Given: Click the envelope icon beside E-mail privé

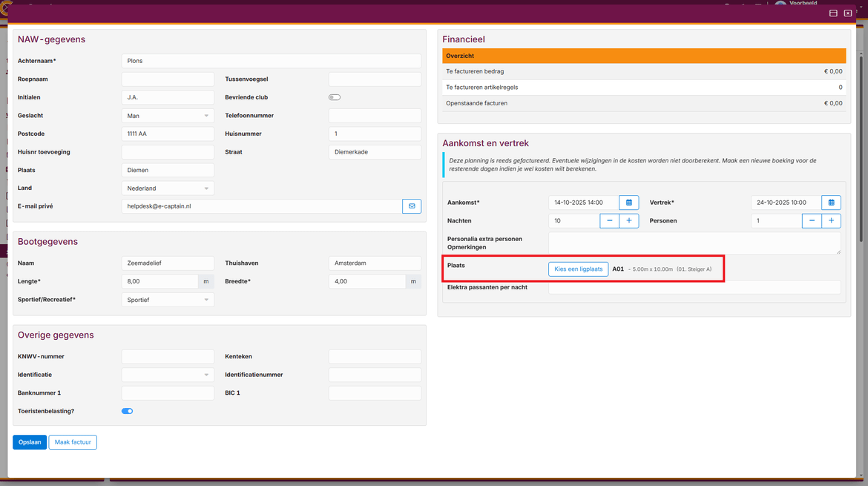Looking at the screenshot, I should pos(412,206).
